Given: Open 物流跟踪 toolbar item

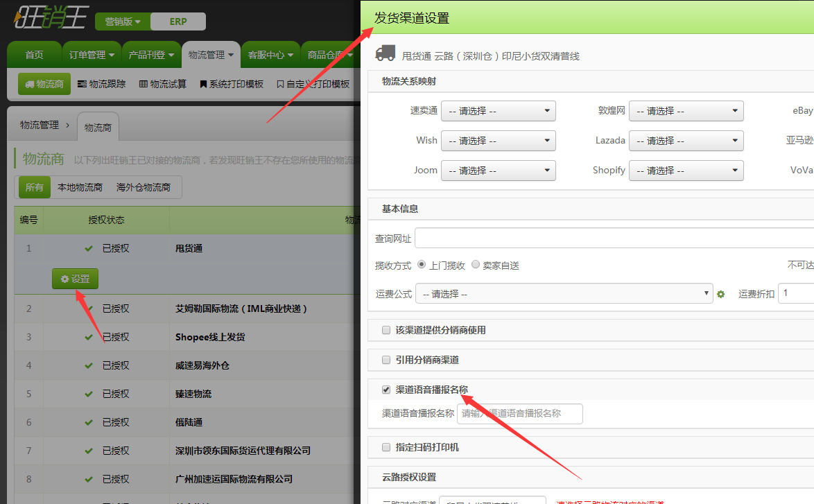Looking at the screenshot, I should click(x=102, y=84).
